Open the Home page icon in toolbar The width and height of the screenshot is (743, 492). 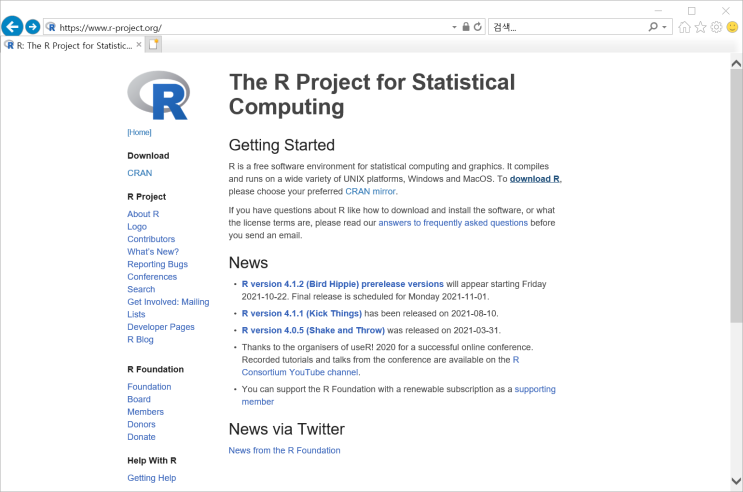(x=684, y=27)
